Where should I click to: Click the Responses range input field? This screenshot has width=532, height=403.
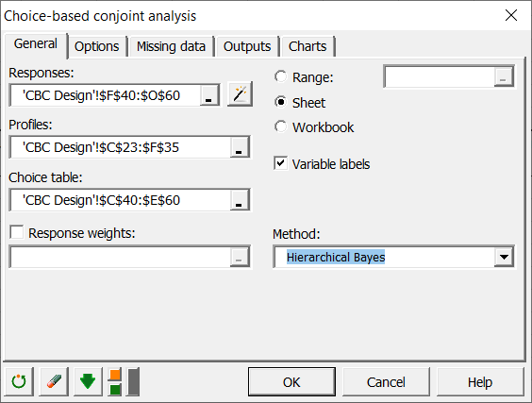pos(106,95)
